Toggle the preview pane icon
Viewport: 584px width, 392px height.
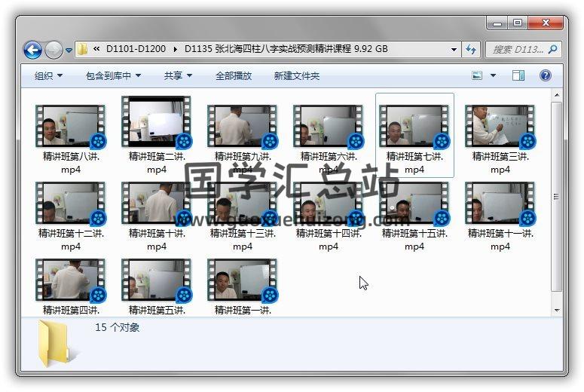coord(518,75)
